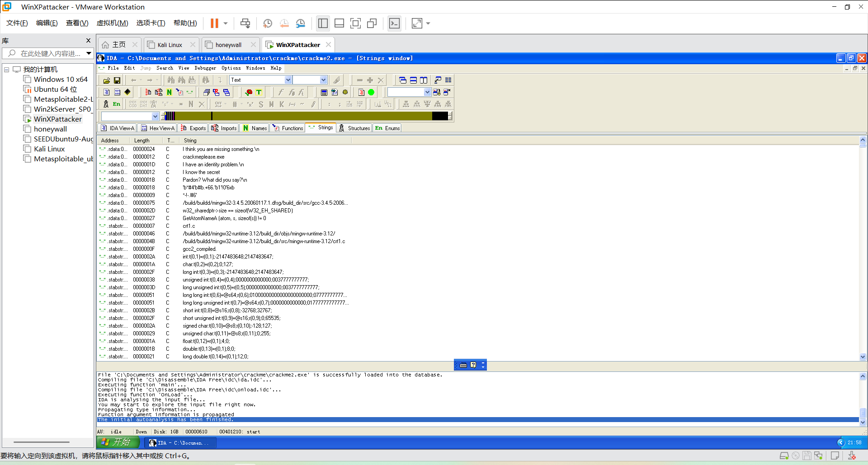Image resolution: width=868 pixels, height=465 pixels.
Task: Open the VMware 虚拟机(M) menu
Action: click(x=112, y=23)
